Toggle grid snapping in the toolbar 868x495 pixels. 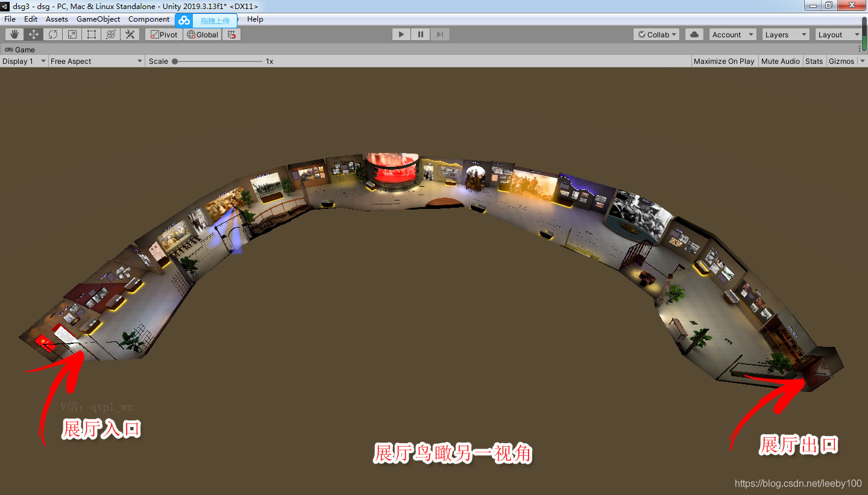tap(231, 34)
